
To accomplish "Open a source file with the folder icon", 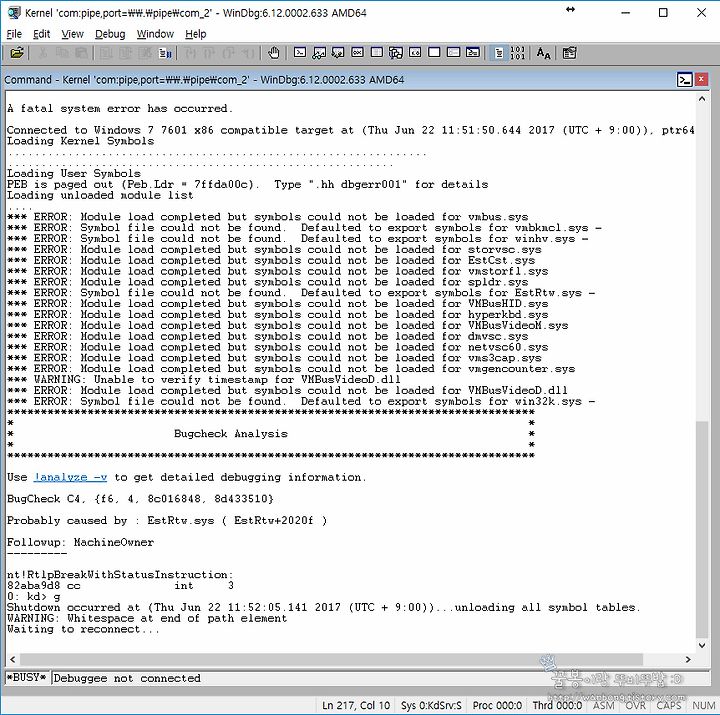I will [17, 53].
